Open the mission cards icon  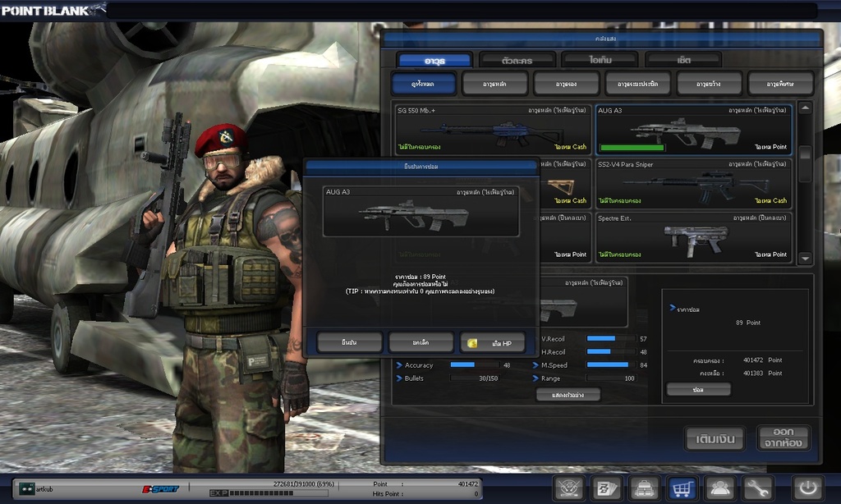coord(607,488)
